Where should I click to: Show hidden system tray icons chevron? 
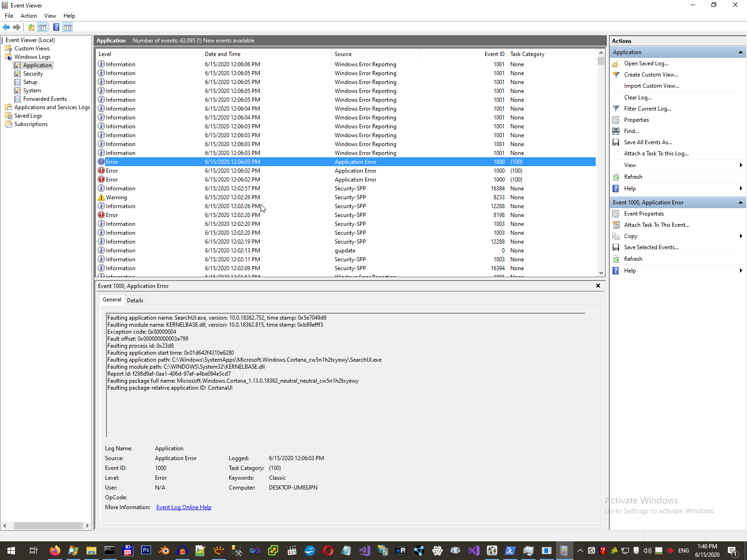pyautogui.click(x=580, y=551)
